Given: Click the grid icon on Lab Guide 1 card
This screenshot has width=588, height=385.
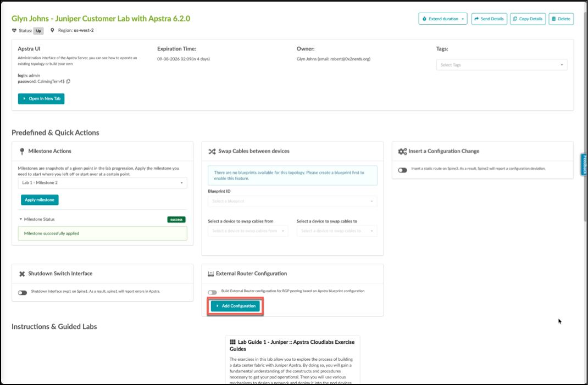Looking at the screenshot, I should tap(232, 342).
